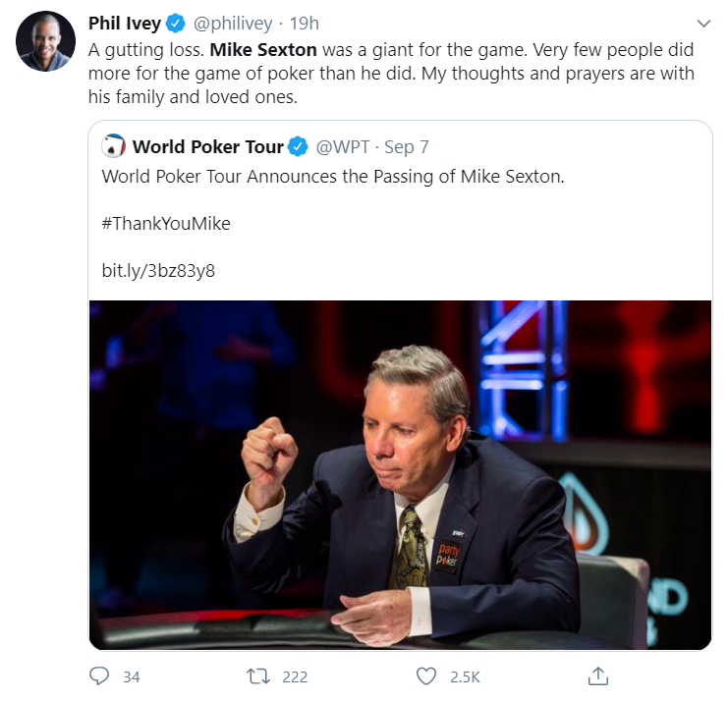Click the share upload icon
Screen dimensions: 728x701
point(597,675)
